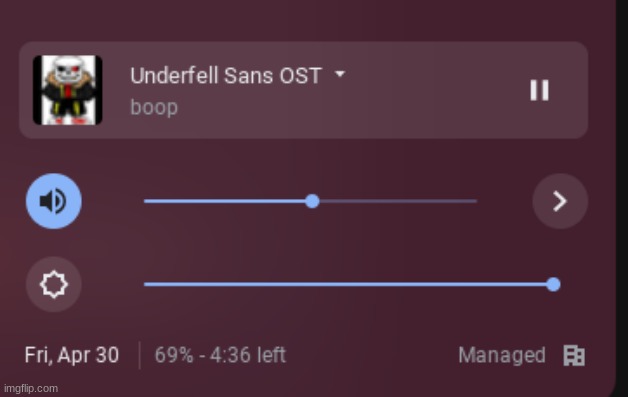628x397 pixels.
Task: Click the imgflip.com watermark
Action: click(31, 389)
